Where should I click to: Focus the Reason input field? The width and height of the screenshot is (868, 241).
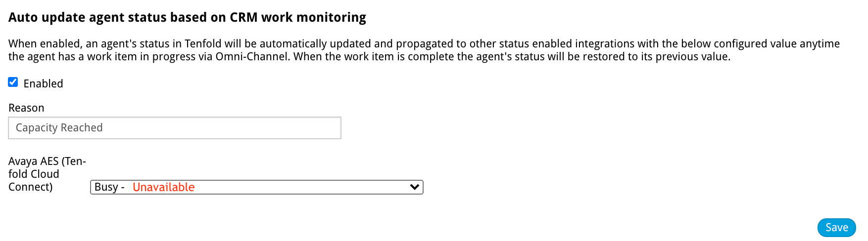175,128
